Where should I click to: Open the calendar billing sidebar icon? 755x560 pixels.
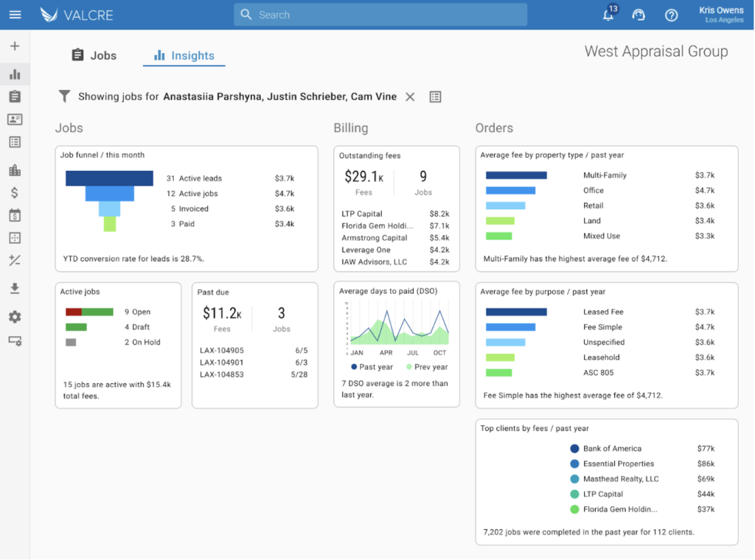coord(15,215)
